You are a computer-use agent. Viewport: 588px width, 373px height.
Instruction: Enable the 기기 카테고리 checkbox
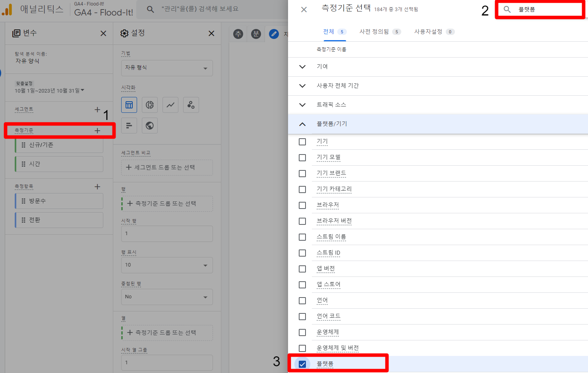[302, 189]
